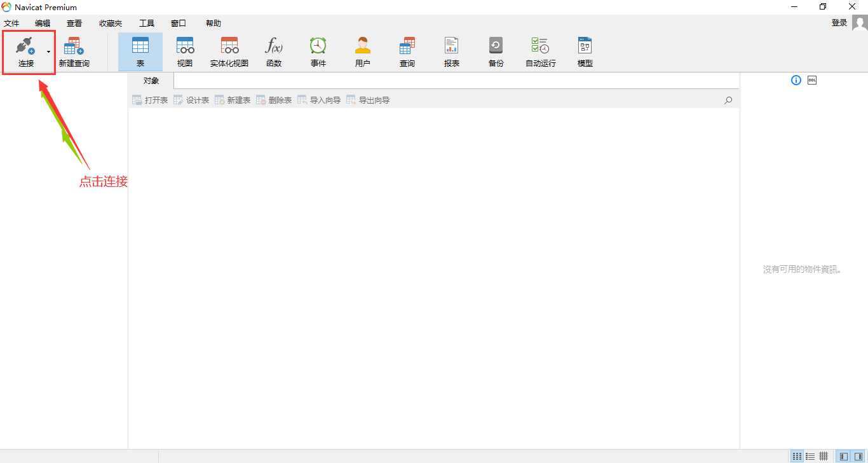Open the 编辑 menu
Screen dimensions: 868x463
[43, 24]
